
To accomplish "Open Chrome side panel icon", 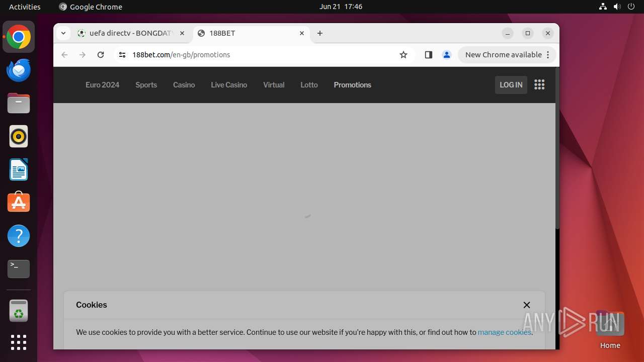I will click(429, 55).
